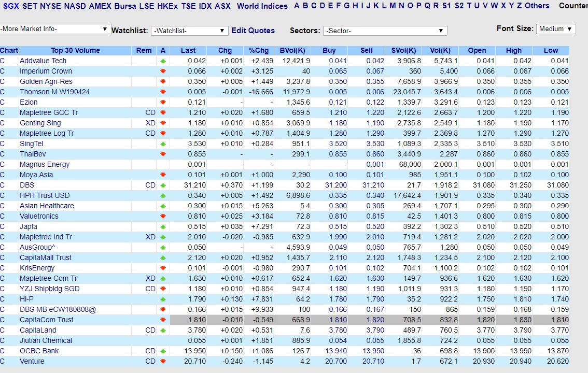Click CD remark for Mapletree Log Tr
This screenshot has height=373, width=588.
point(150,133)
